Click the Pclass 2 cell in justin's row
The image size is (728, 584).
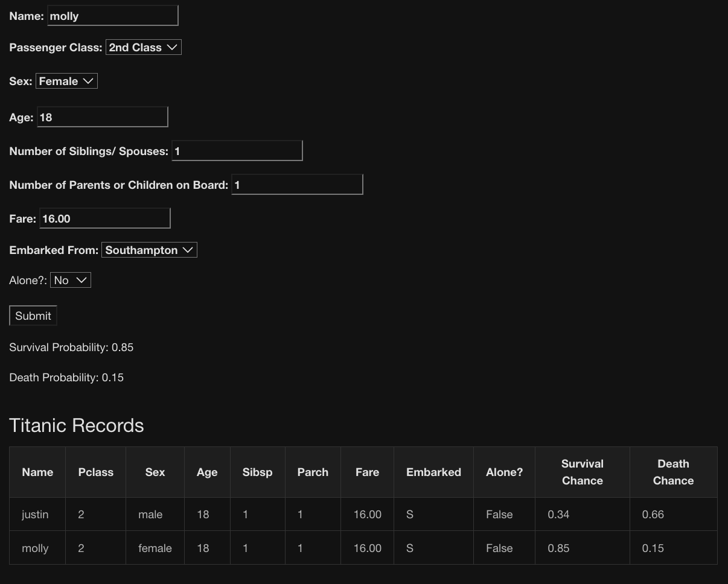(96, 515)
